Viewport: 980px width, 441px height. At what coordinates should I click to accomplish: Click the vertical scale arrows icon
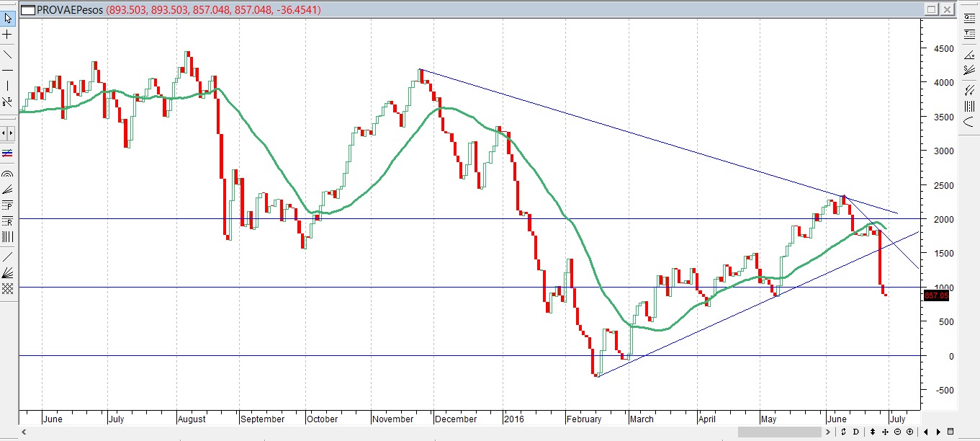873,432
